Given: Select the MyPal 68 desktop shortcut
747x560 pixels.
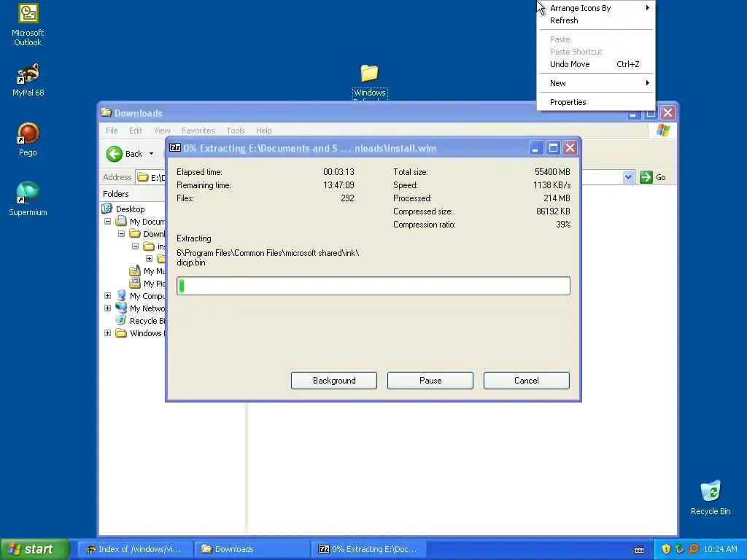Looking at the screenshot, I should [x=28, y=80].
